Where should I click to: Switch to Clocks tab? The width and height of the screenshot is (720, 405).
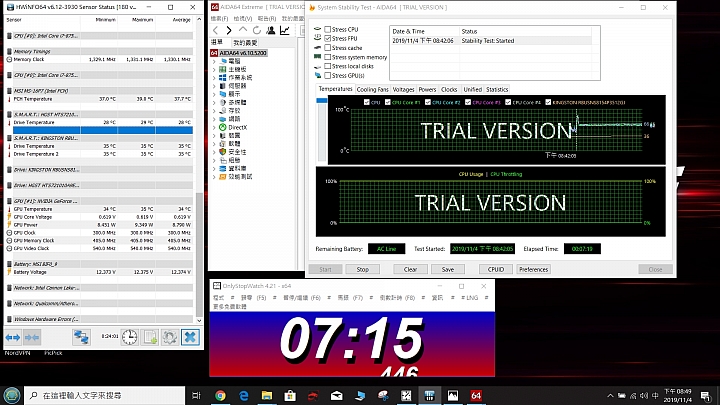point(449,90)
